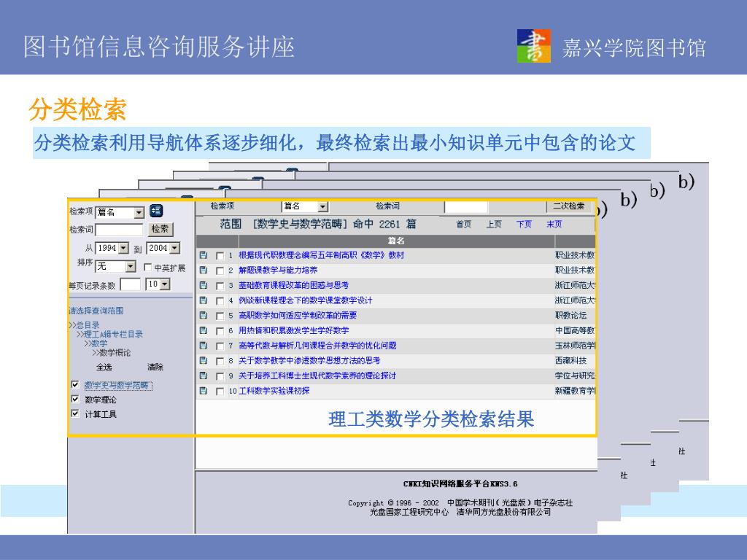The image size is (747, 560).
Task: Open document icon for row 3 基础教育课程改革
Action: (204, 285)
